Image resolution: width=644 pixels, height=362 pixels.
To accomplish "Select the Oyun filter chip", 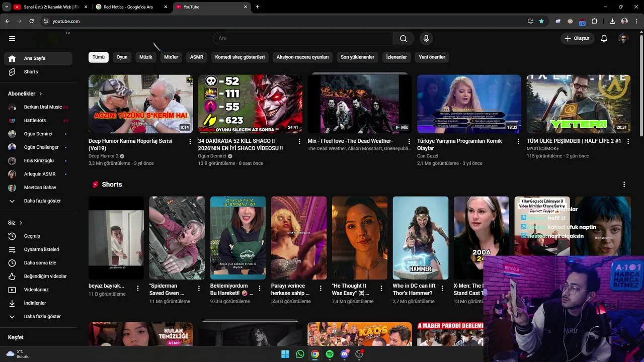I will point(122,57).
